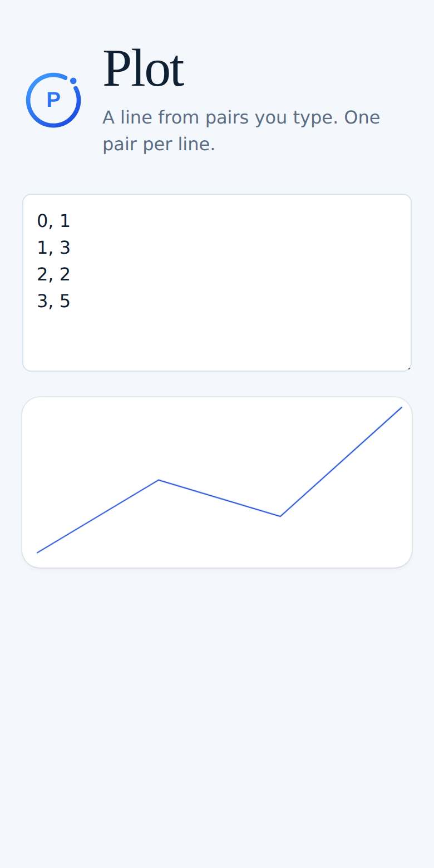
Task: Click the Plot heading title
Action: coord(143,70)
